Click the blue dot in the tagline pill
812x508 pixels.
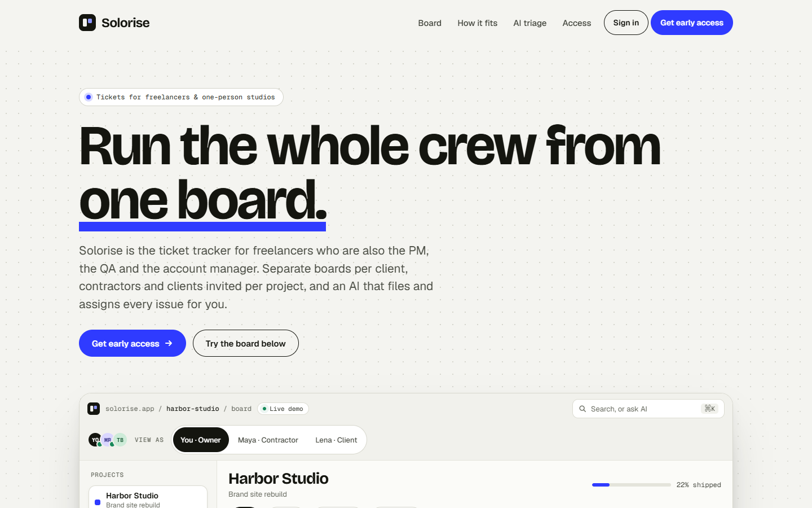(x=89, y=97)
